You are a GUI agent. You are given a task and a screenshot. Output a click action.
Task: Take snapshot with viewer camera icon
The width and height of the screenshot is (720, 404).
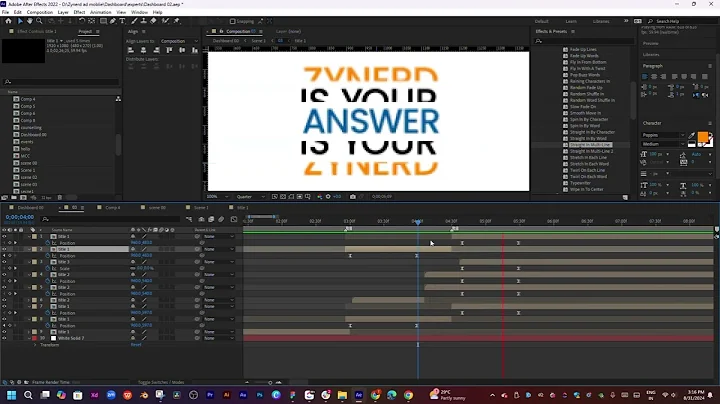[353, 196]
